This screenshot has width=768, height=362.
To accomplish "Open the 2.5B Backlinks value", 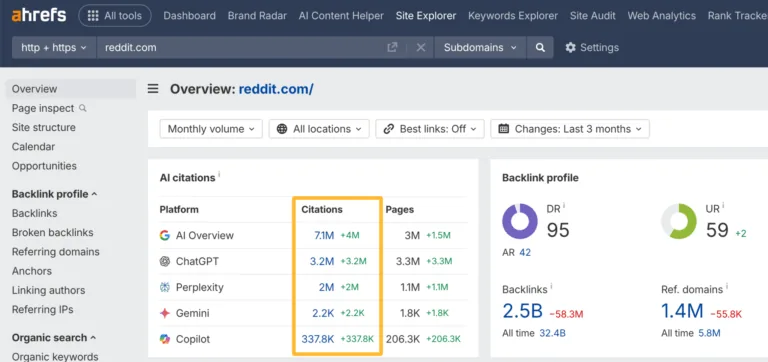I will pos(522,311).
